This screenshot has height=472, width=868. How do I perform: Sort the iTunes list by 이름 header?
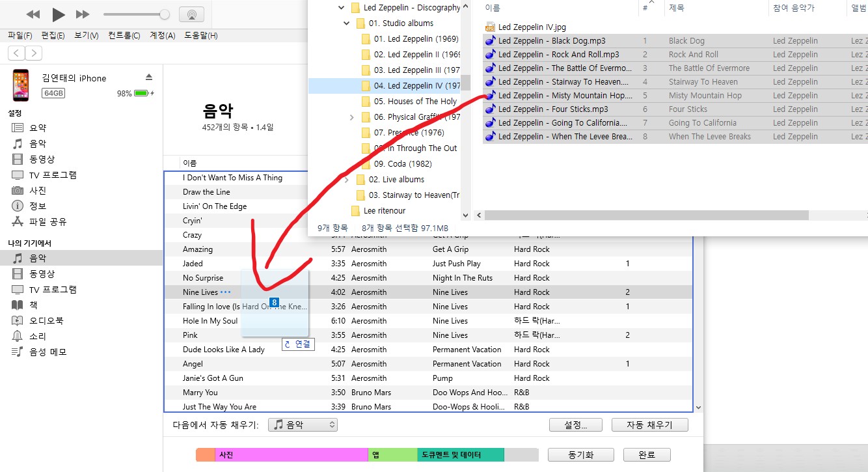tap(190, 163)
